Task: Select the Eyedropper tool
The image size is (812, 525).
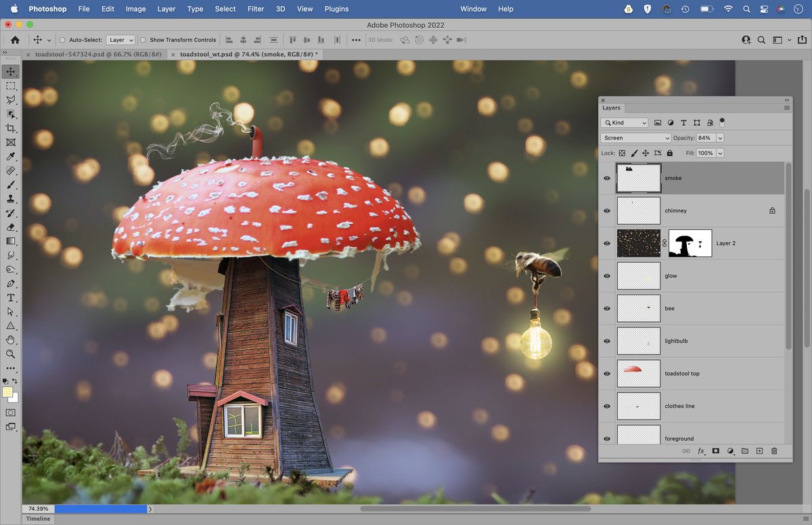Action: (11, 157)
